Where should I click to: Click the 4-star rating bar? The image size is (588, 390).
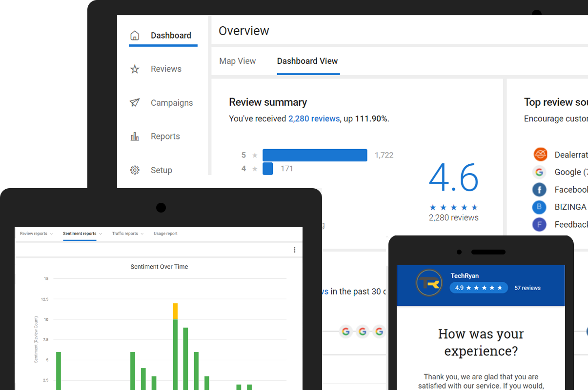[x=267, y=169]
